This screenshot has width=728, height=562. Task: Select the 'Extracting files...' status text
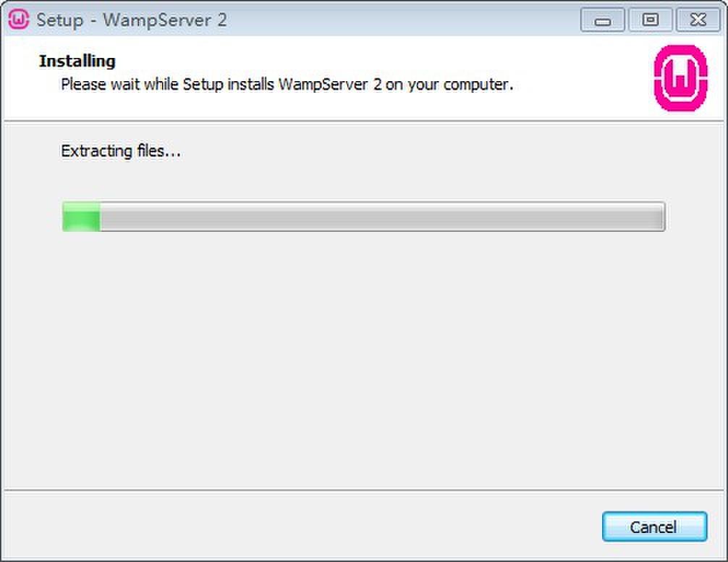(x=121, y=151)
